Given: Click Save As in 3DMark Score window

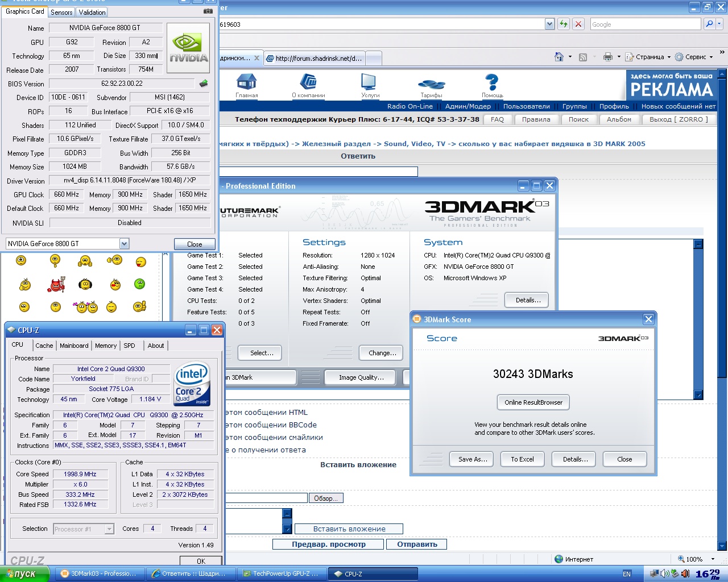Looking at the screenshot, I should tap(473, 459).
